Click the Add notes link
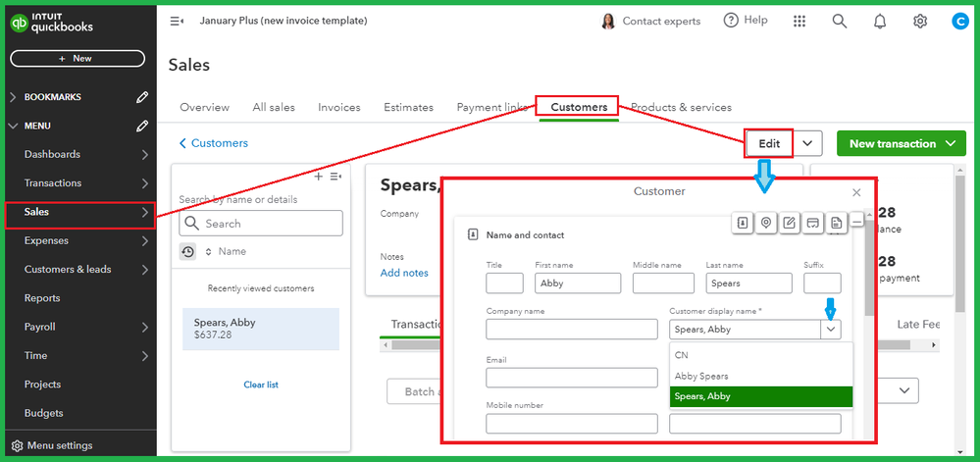 (x=404, y=274)
